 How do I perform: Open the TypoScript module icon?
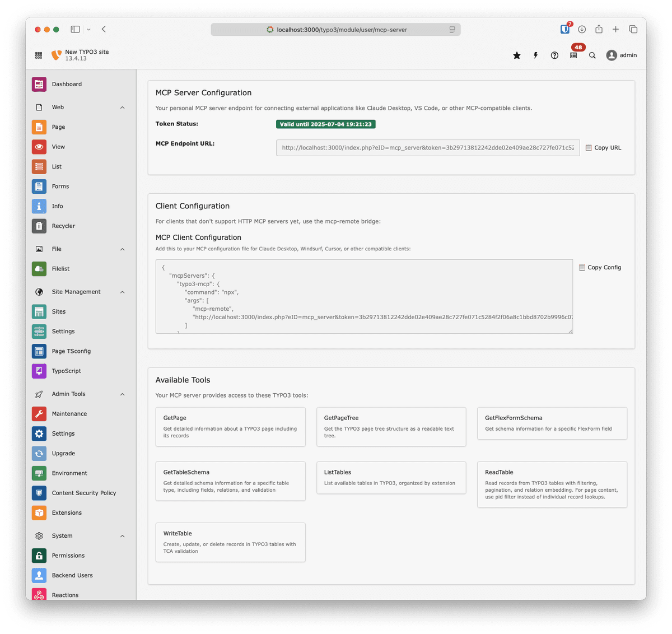pyautogui.click(x=39, y=371)
